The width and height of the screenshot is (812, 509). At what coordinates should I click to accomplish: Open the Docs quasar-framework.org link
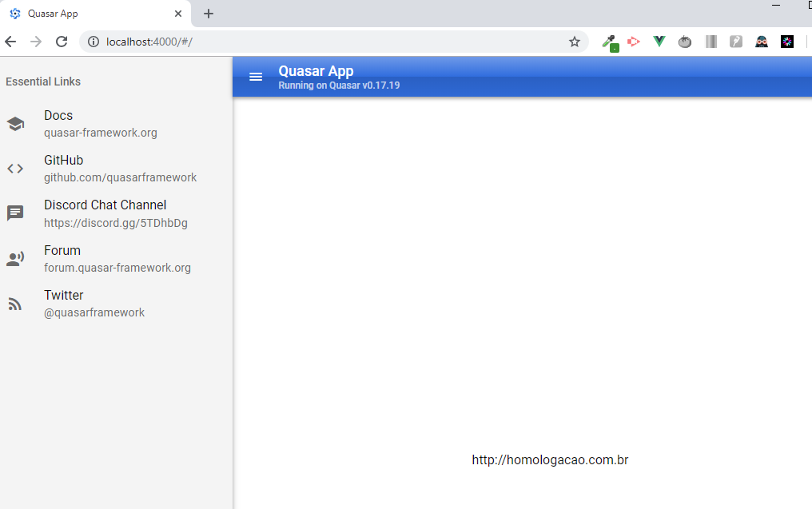click(x=100, y=124)
